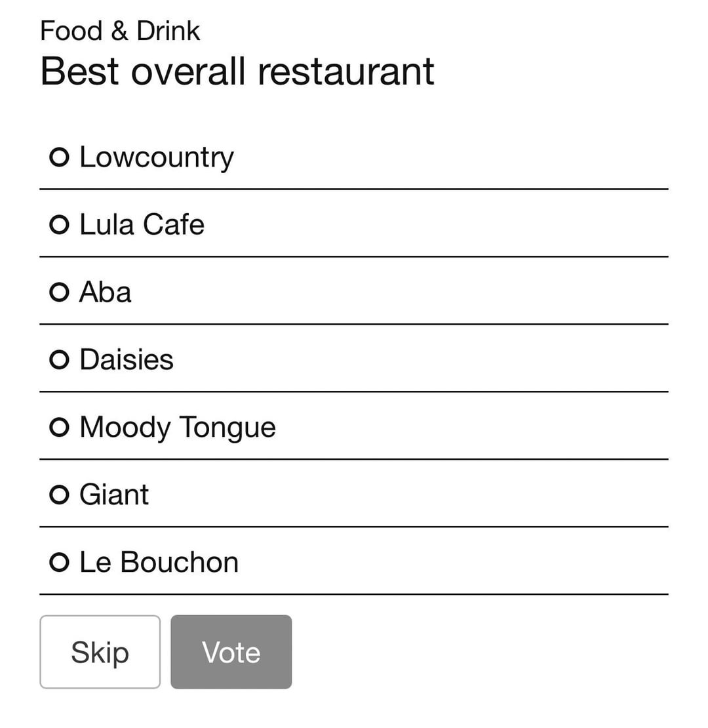This screenshot has width=708, height=728.
Task: Select the Daisies radio circle
Action: tap(59, 360)
